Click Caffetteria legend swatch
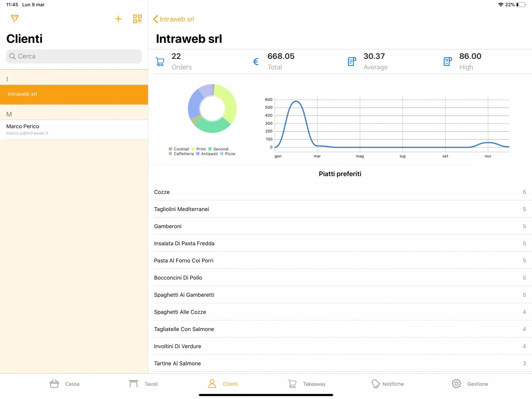 (x=170, y=154)
